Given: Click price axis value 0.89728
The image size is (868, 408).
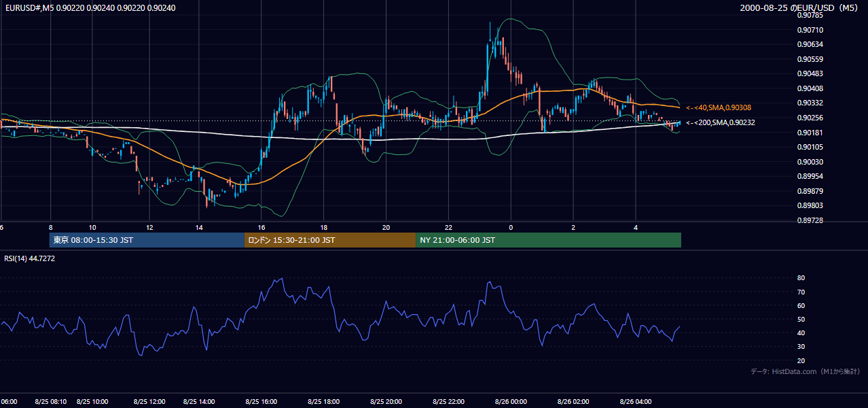Looking at the screenshot, I should [810, 220].
